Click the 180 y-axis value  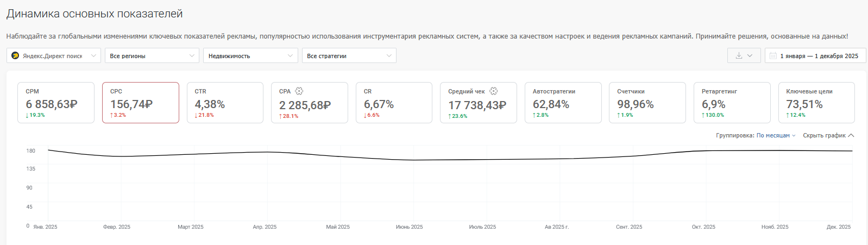click(30, 151)
